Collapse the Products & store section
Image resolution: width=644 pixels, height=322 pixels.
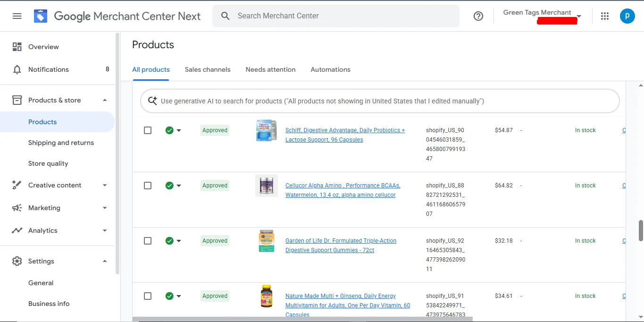pos(105,100)
